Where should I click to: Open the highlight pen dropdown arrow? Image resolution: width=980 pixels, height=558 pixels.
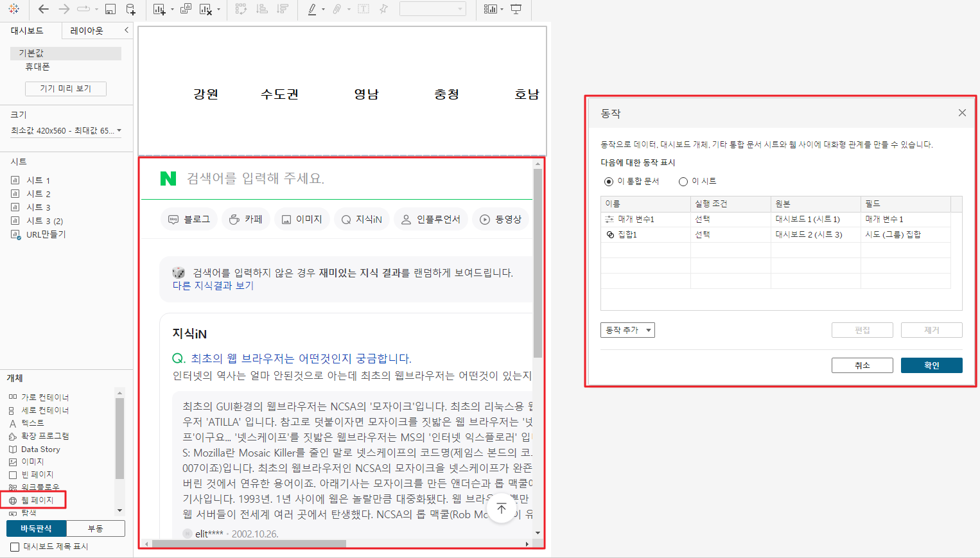(323, 10)
